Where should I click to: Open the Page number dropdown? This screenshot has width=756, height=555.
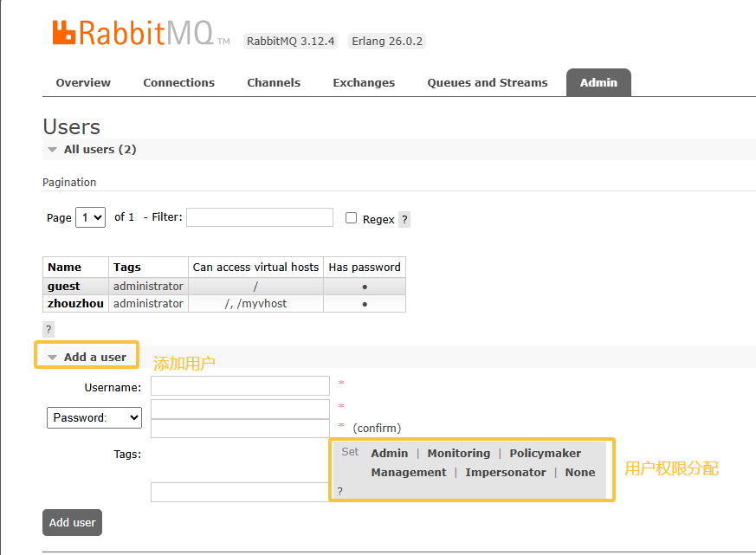point(91,217)
